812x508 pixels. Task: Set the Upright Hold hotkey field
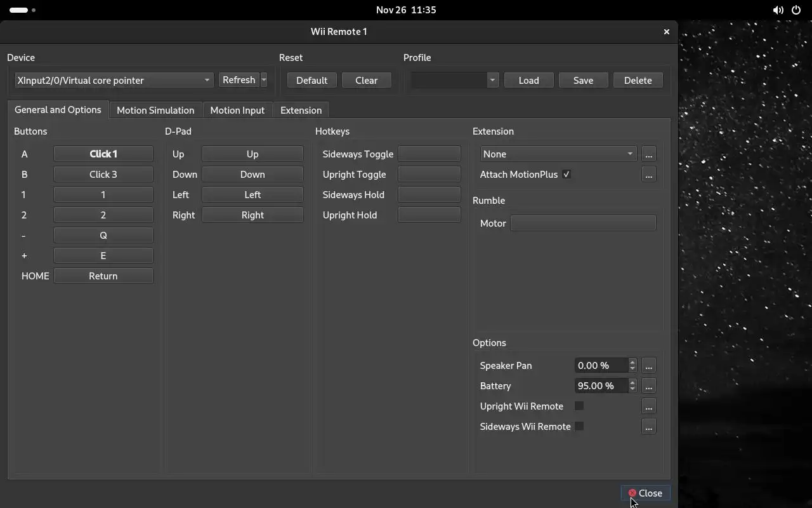429,215
